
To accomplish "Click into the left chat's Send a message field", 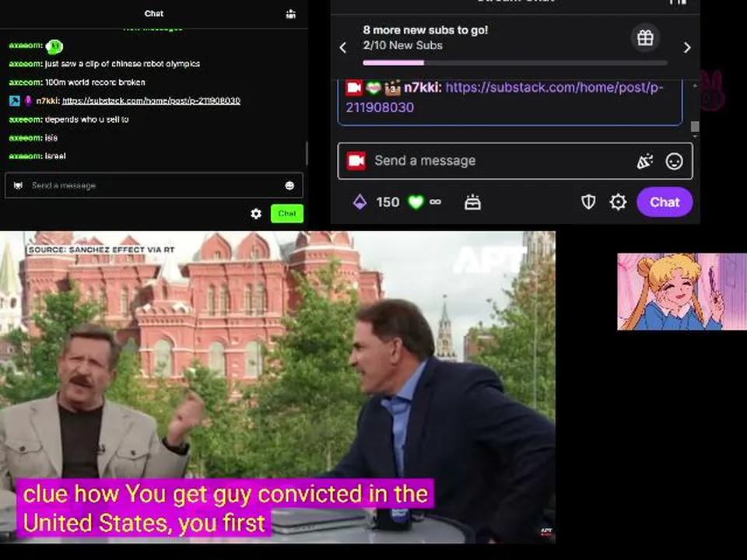I will click(x=154, y=185).
